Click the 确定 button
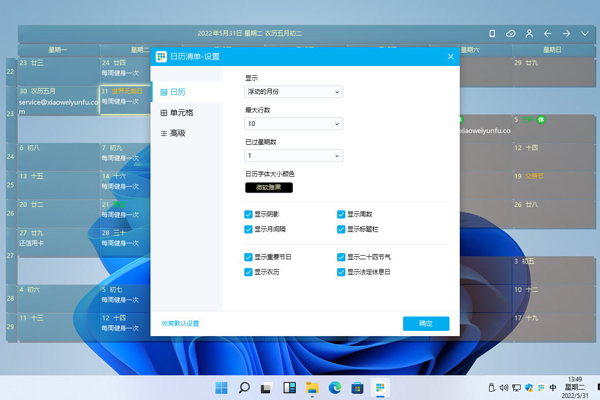600x400 pixels. click(426, 323)
